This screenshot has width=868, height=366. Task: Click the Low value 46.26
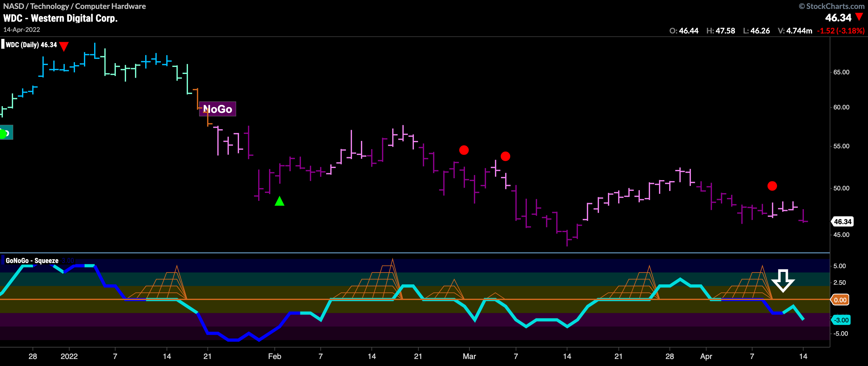pos(760,31)
